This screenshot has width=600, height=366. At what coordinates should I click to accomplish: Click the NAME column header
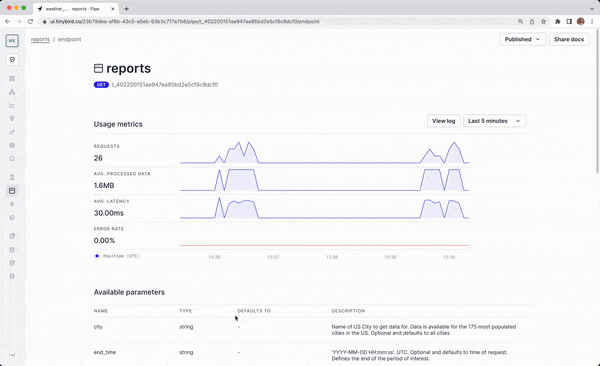coord(101,311)
